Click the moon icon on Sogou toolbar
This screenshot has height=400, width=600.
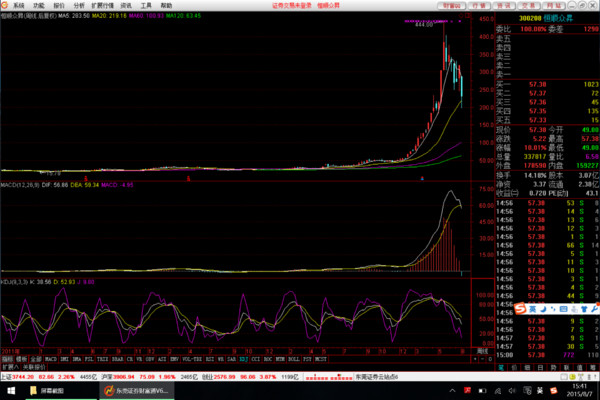pos(543,309)
